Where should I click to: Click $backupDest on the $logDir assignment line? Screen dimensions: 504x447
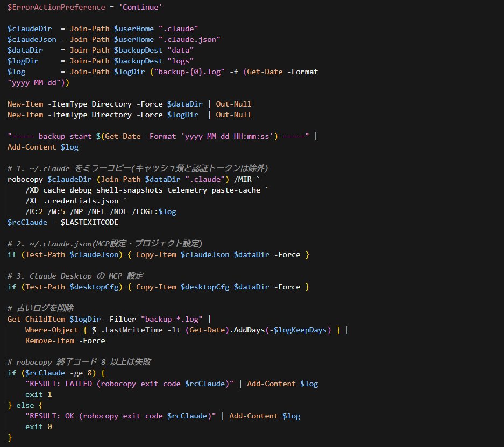[138, 61]
